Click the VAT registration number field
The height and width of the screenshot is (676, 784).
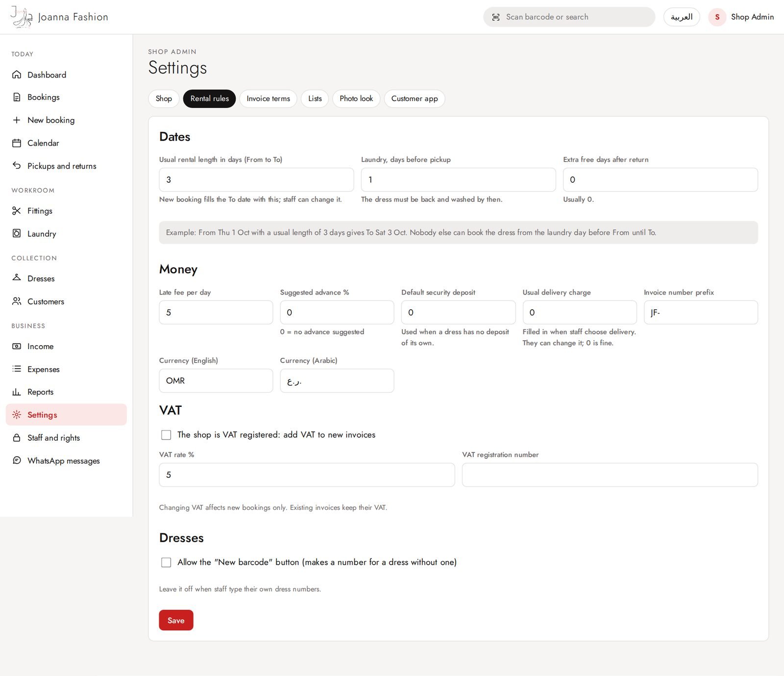(x=610, y=475)
